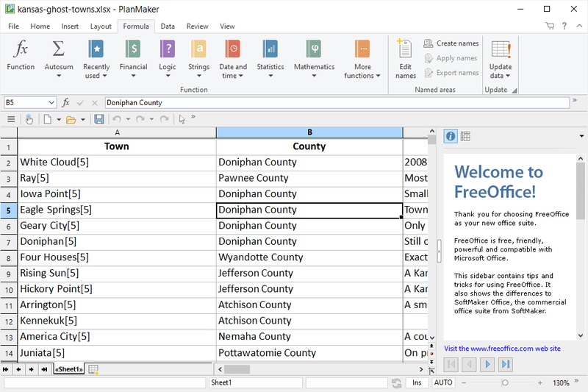Screen dimensions: 588x392
Task: Toggle touch mode hand icon
Action: 29,119
